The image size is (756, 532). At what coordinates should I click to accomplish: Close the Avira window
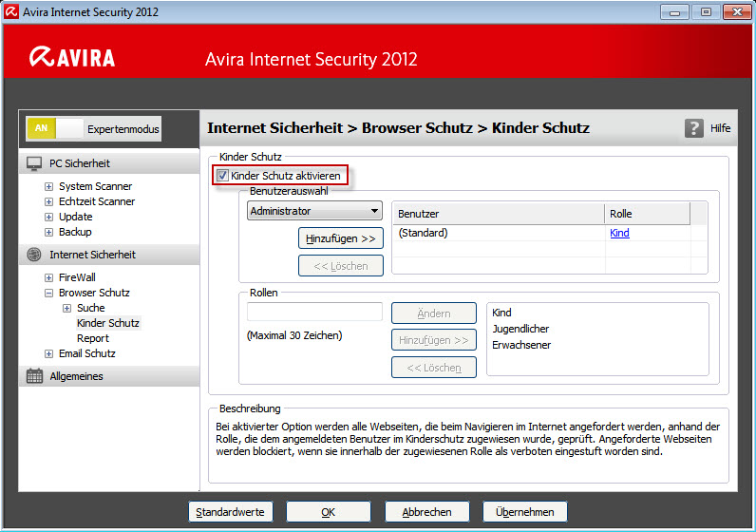737,12
